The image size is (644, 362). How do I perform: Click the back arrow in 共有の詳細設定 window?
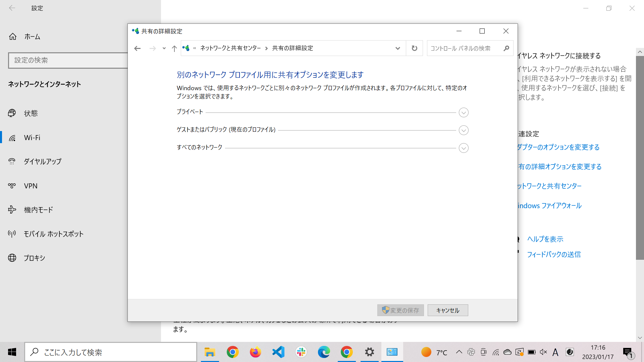[x=137, y=48]
